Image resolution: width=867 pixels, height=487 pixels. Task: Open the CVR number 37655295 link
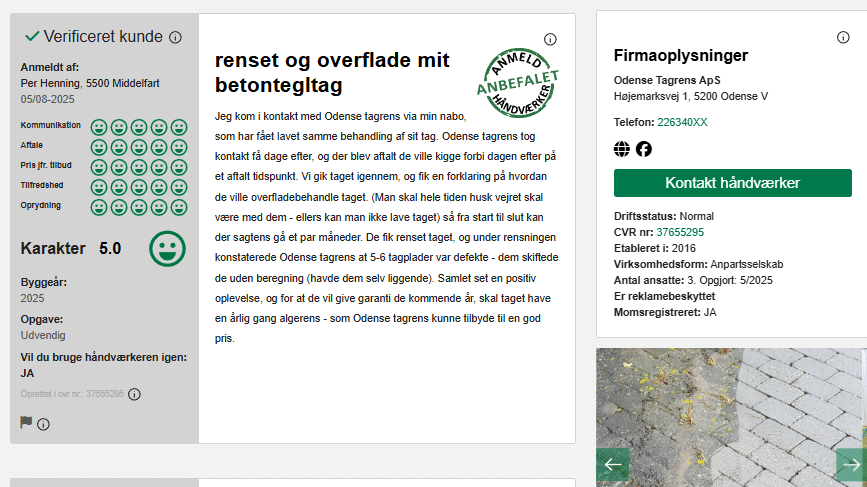pyautogui.click(x=681, y=232)
